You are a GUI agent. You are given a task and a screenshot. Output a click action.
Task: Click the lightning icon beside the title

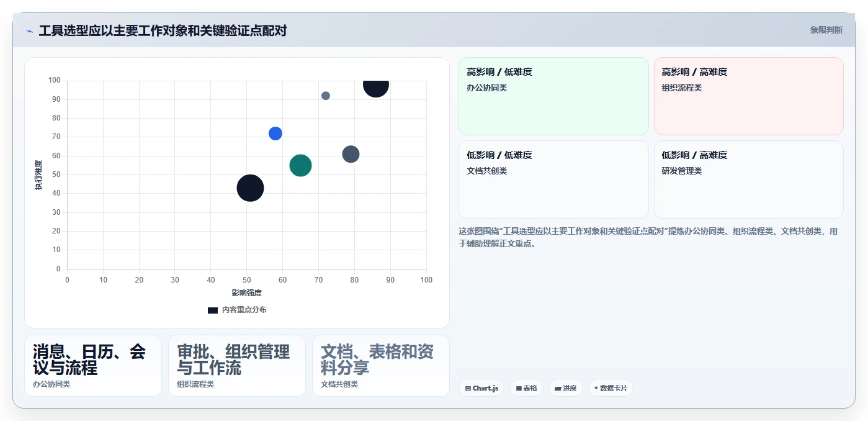click(29, 31)
